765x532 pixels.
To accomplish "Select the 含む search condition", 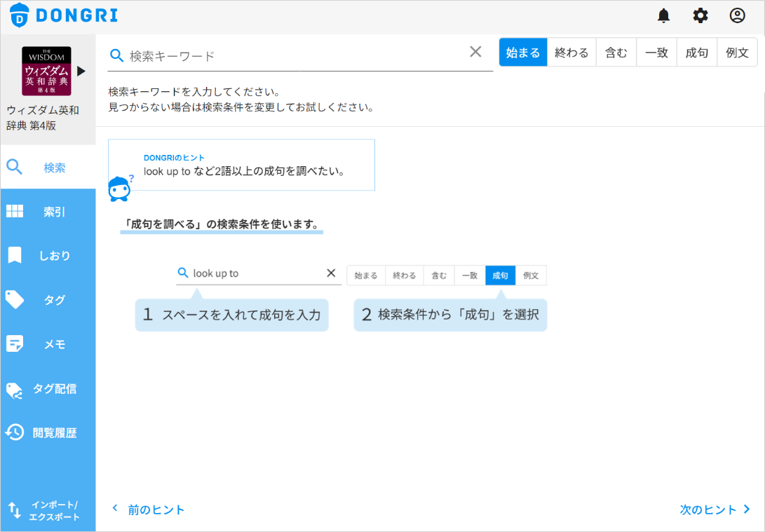I will (x=616, y=53).
